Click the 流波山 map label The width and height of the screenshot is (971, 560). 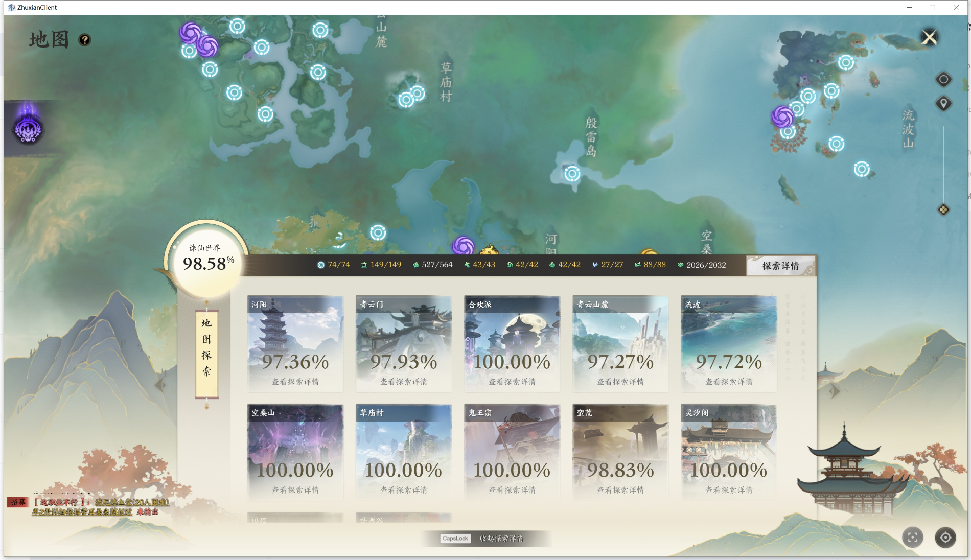point(908,129)
